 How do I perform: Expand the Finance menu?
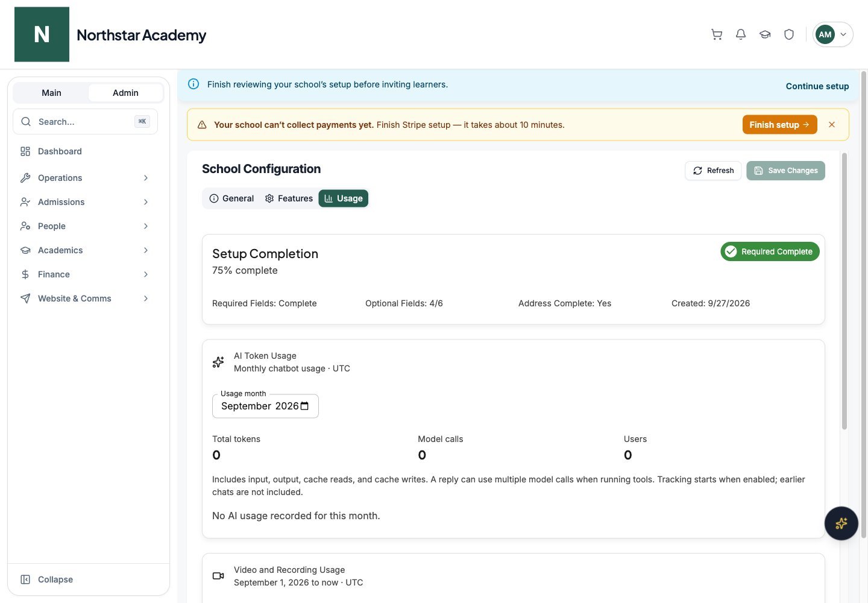pyautogui.click(x=85, y=274)
